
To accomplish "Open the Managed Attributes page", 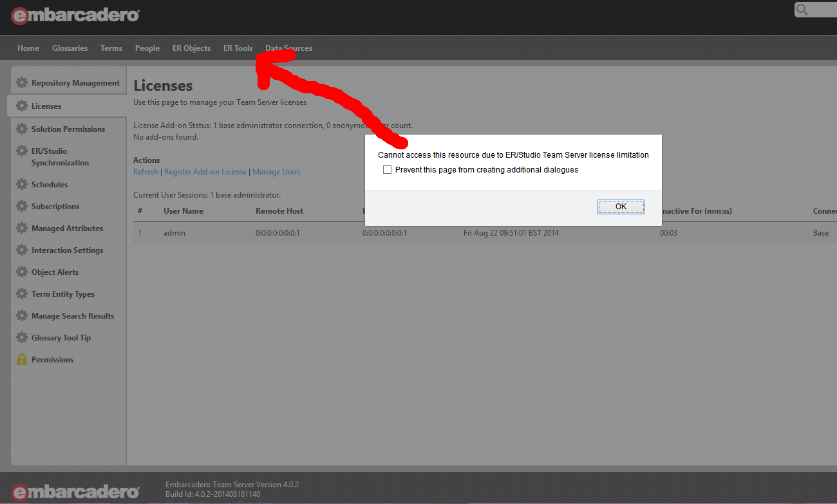I will tap(68, 228).
